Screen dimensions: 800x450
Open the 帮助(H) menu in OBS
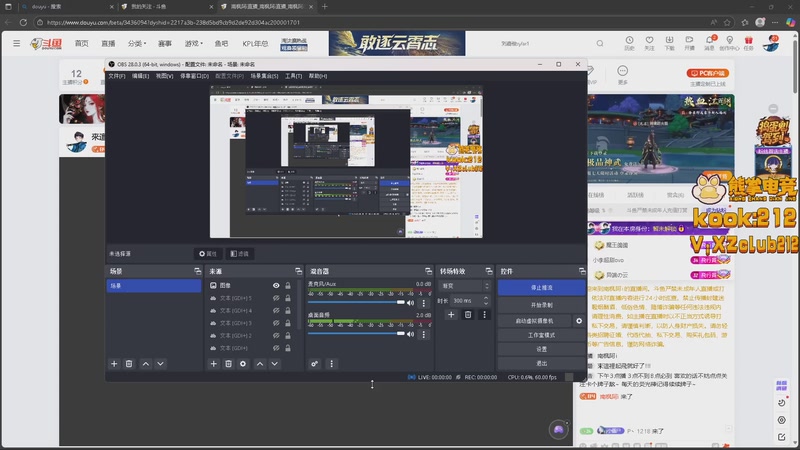coord(318,76)
